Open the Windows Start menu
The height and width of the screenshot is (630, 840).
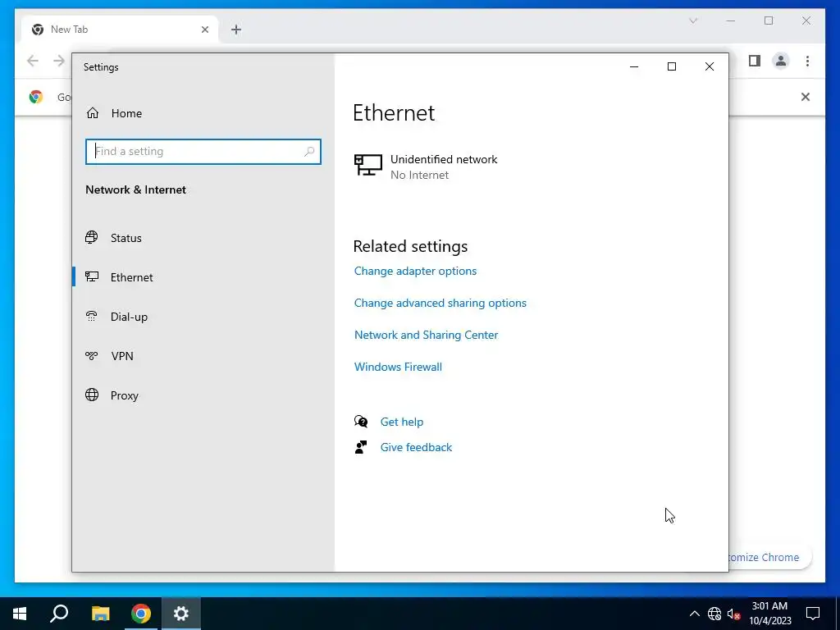(x=20, y=614)
